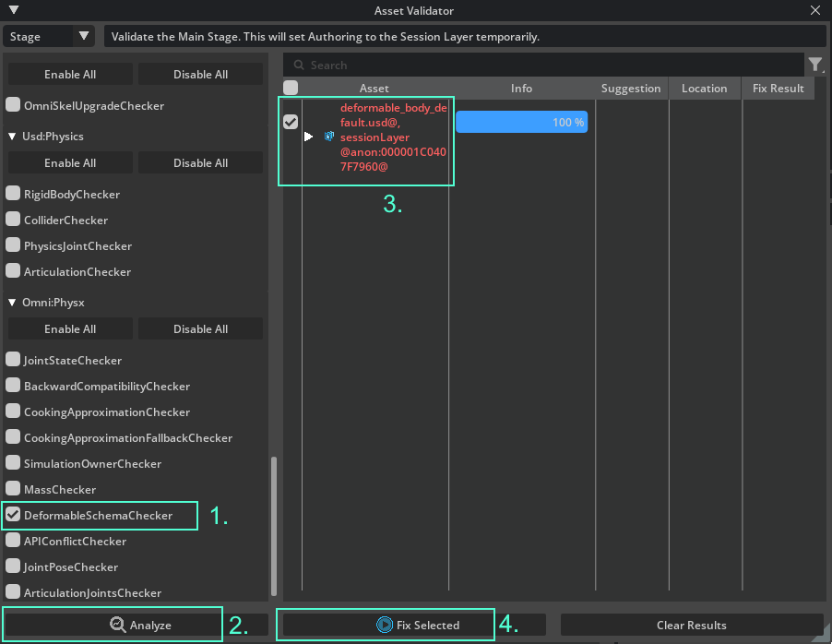This screenshot has width=832, height=644.
Task: Expand the deformable_body_default result row
Action: point(307,137)
